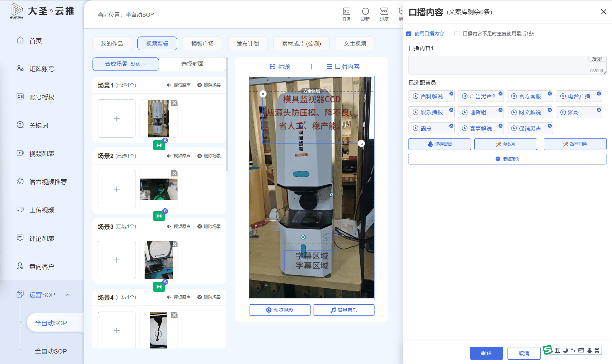Go to 全自动SOP in sidebar
The image size is (612, 364).
51,351
